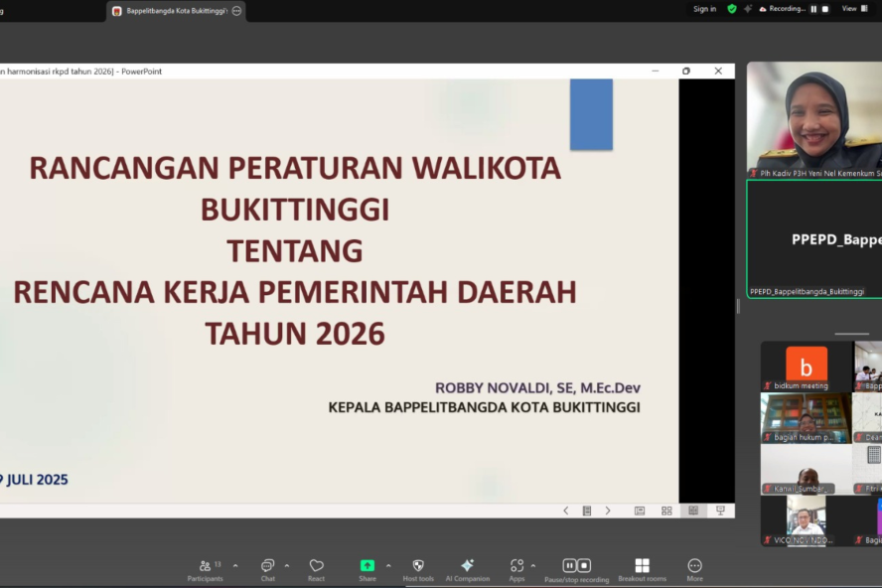Open the React emoji menu
The width and height of the screenshot is (882, 588).
(317, 569)
